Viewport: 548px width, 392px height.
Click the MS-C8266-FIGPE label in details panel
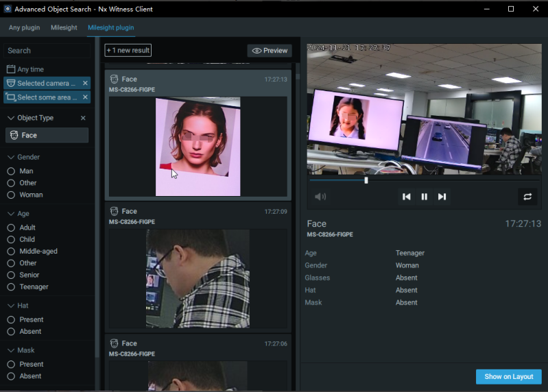pos(330,234)
